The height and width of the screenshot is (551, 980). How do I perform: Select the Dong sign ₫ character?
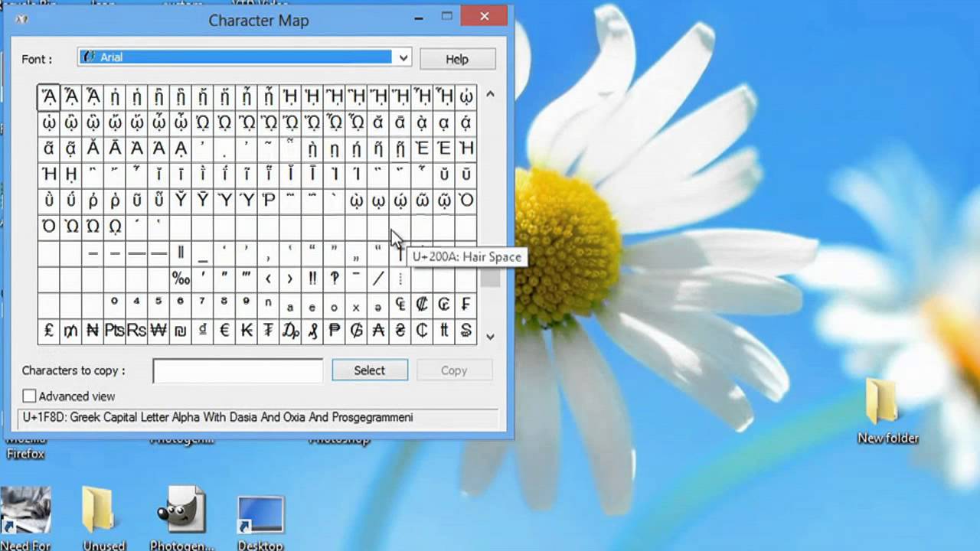pyautogui.click(x=203, y=331)
